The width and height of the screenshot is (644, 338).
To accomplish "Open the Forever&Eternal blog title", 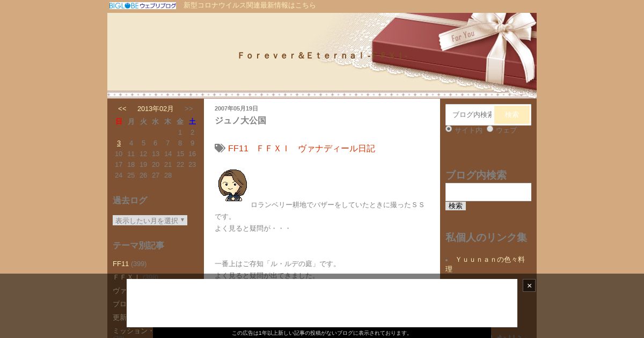I will tap(323, 55).
